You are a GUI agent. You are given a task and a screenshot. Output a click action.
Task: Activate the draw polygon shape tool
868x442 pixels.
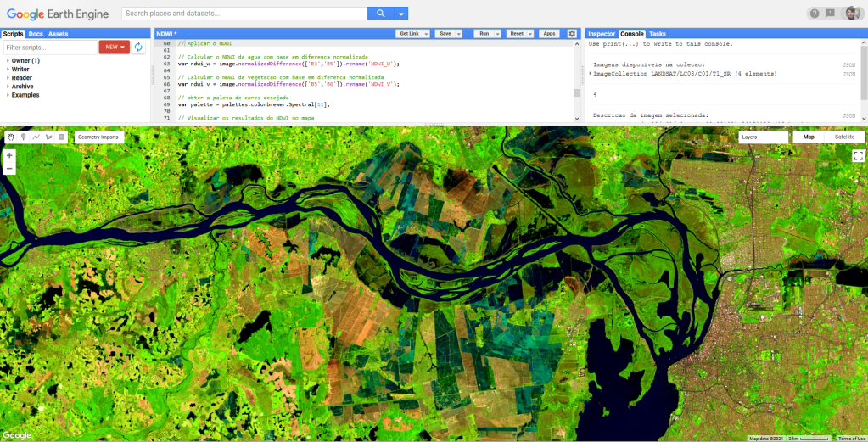pyautogui.click(x=48, y=137)
